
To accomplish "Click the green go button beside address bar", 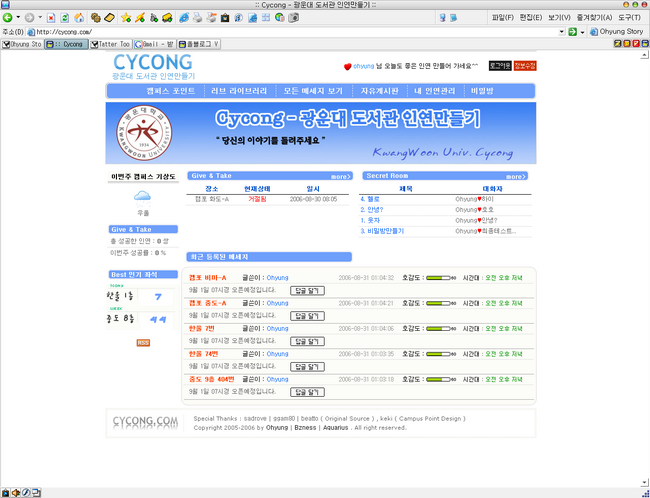I will pos(571,32).
